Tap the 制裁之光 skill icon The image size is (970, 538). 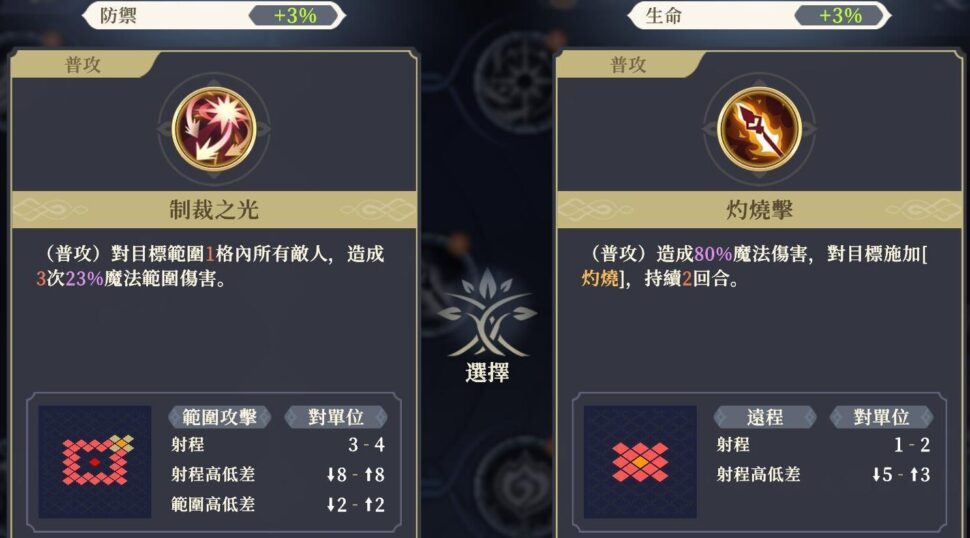(214, 129)
